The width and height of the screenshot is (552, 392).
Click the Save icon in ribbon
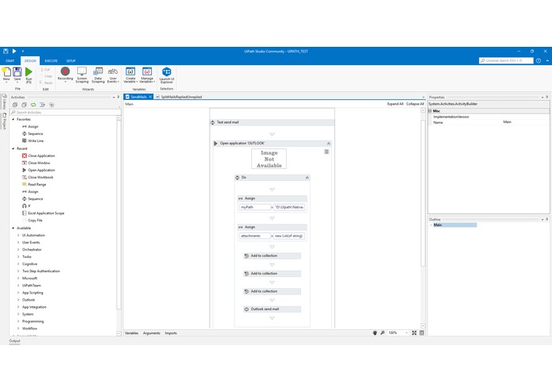tap(17, 71)
